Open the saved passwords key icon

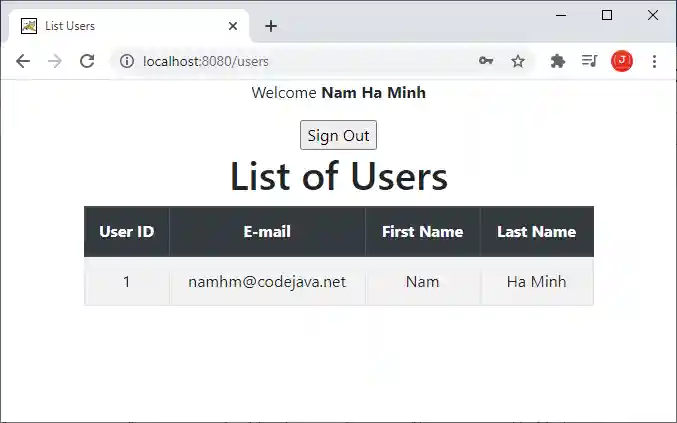tap(486, 61)
